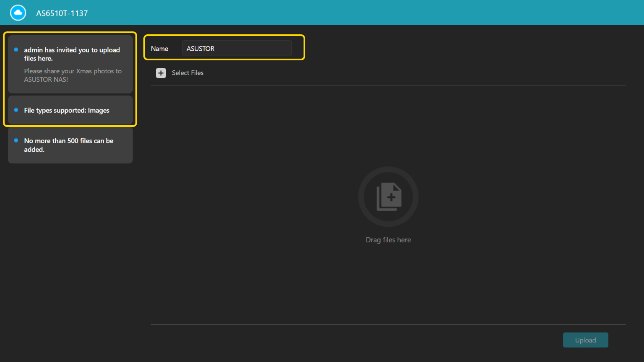Click the AS6510T-1137 device title

tap(62, 13)
